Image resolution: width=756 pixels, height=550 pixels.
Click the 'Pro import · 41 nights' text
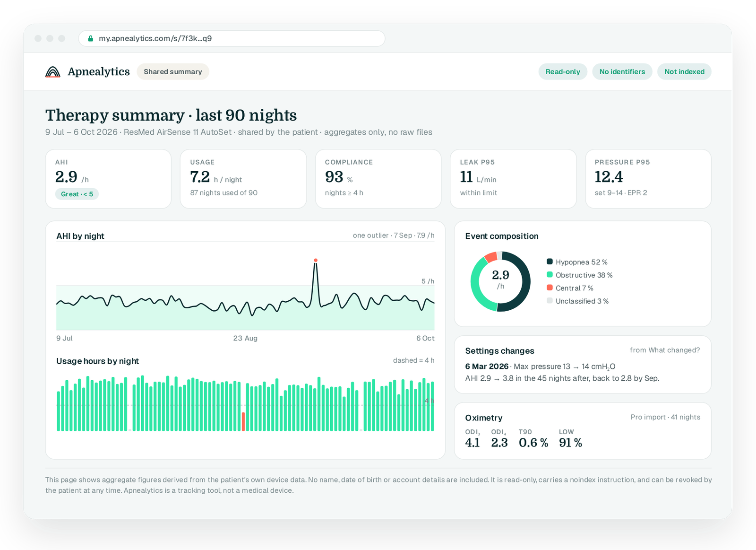[665, 417]
